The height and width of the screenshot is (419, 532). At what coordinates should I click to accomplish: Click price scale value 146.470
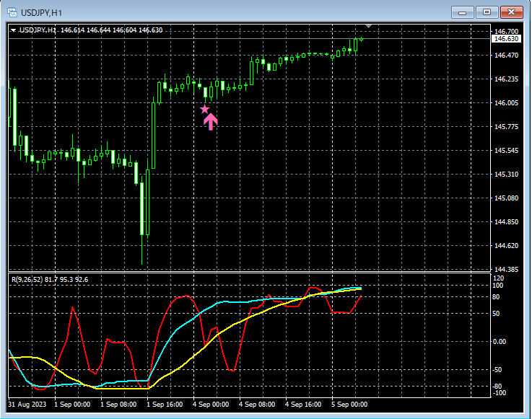point(506,56)
